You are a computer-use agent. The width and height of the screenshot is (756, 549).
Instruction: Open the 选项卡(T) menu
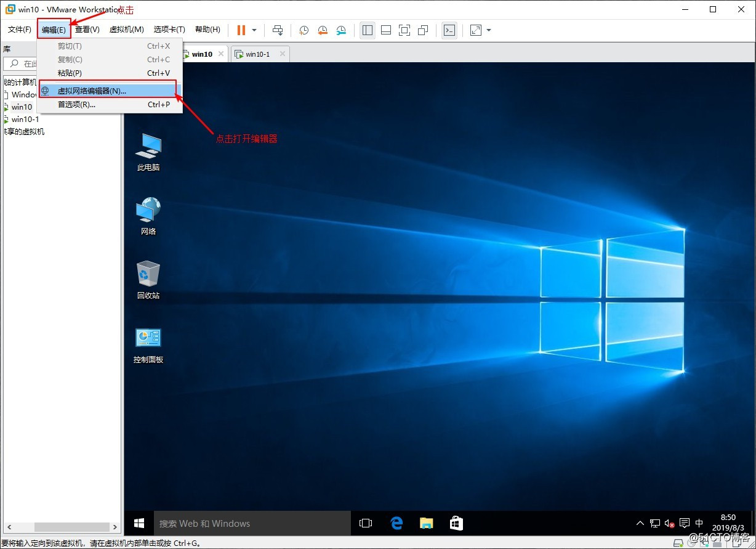pyautogui.click(x=169, y=30)
